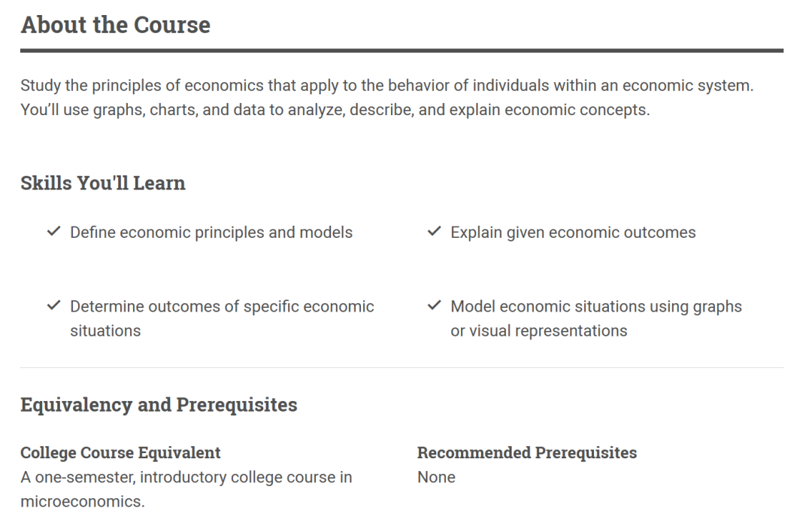Select the College Course Equivalent label
The image size is (812, 526).
click(x=120, y=452)
